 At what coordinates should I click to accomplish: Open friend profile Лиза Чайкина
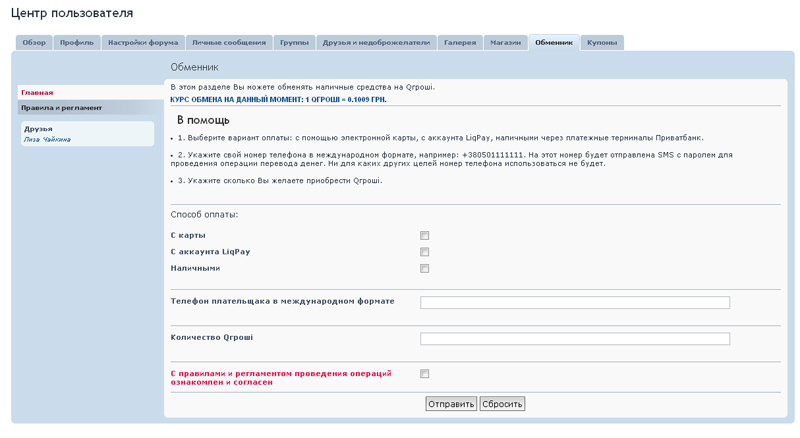click(x=47, y=140)
